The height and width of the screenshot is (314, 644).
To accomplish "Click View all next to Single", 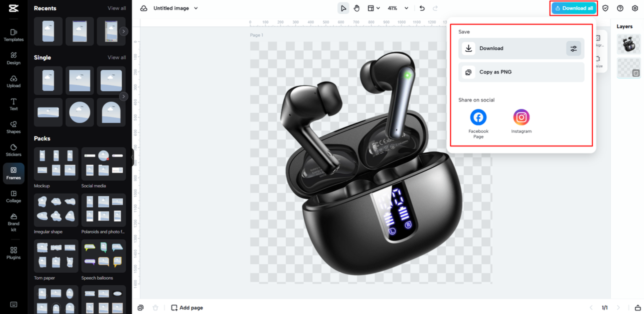I will click(x=117, y=57).
